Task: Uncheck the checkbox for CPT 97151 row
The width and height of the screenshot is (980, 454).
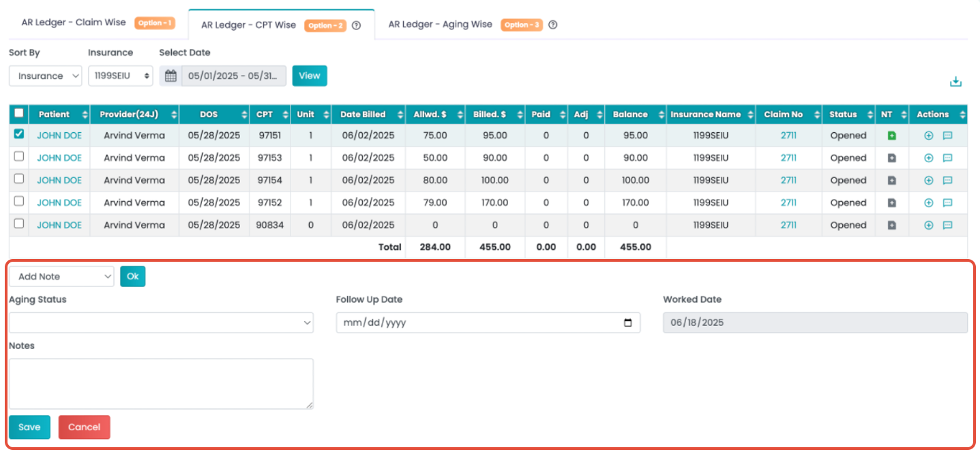Action: pos(19,134)
